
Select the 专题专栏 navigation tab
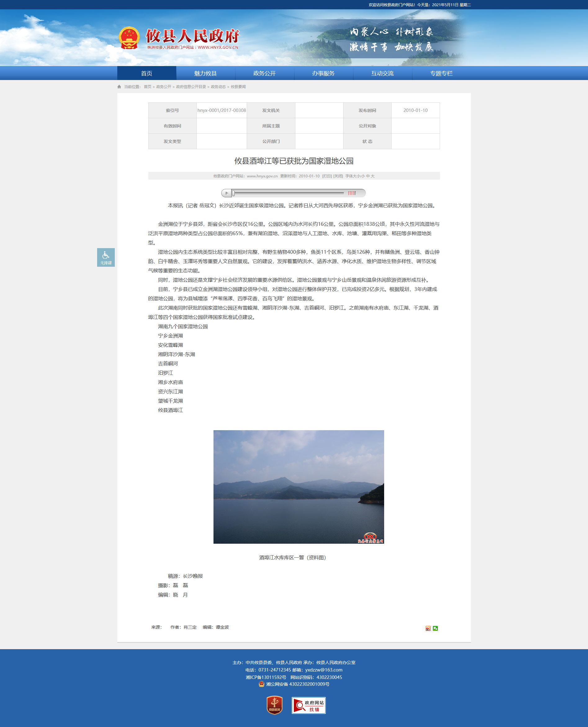[441, 74]
